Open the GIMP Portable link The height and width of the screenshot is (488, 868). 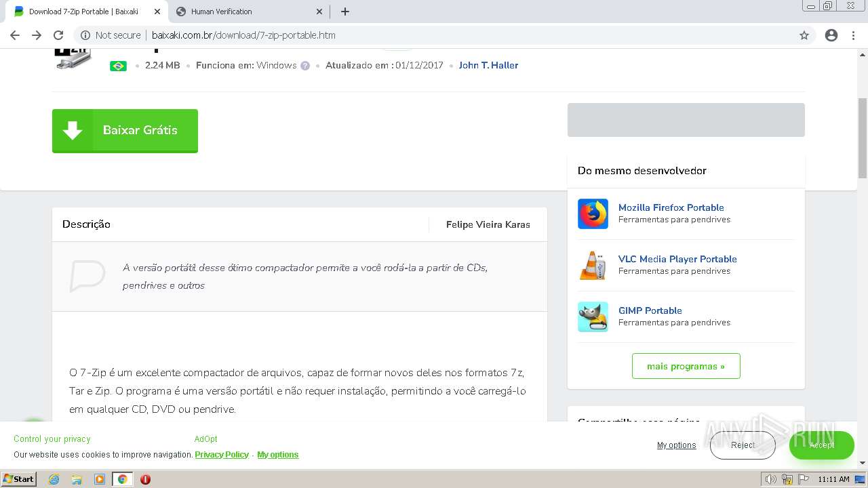coord(650,310)
